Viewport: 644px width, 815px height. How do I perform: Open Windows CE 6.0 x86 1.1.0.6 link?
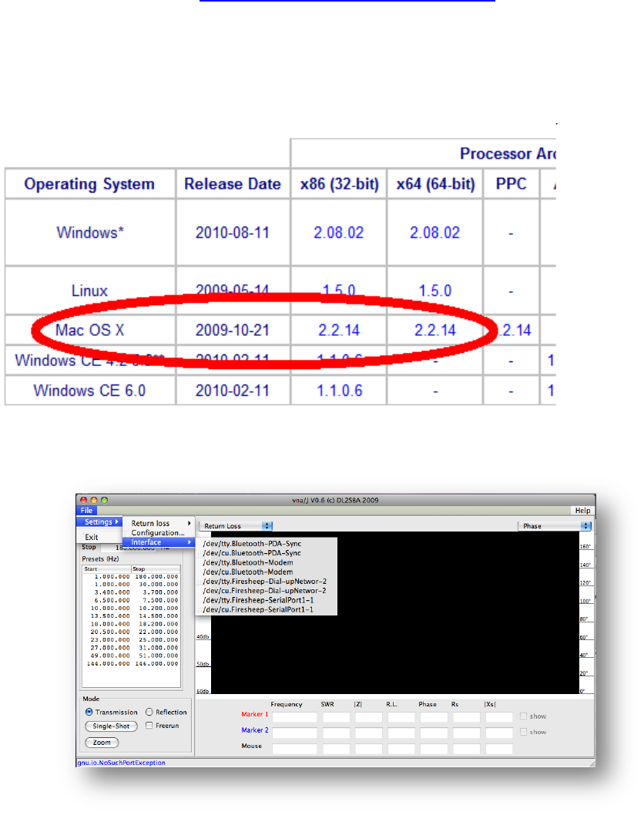click(x=340, y=391)
